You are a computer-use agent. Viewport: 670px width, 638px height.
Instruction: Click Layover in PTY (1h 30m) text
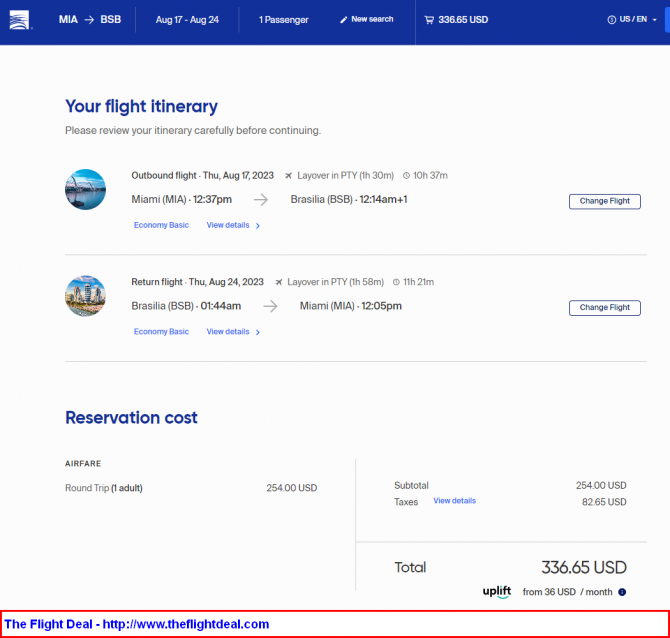click(345, 176)
